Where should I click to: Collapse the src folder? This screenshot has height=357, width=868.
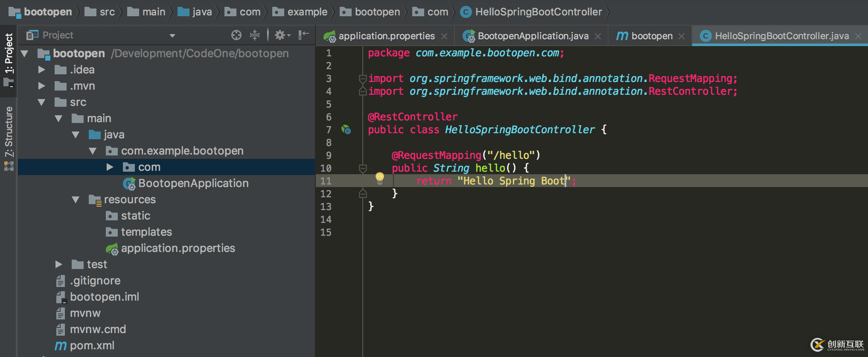tap(41, 102)
